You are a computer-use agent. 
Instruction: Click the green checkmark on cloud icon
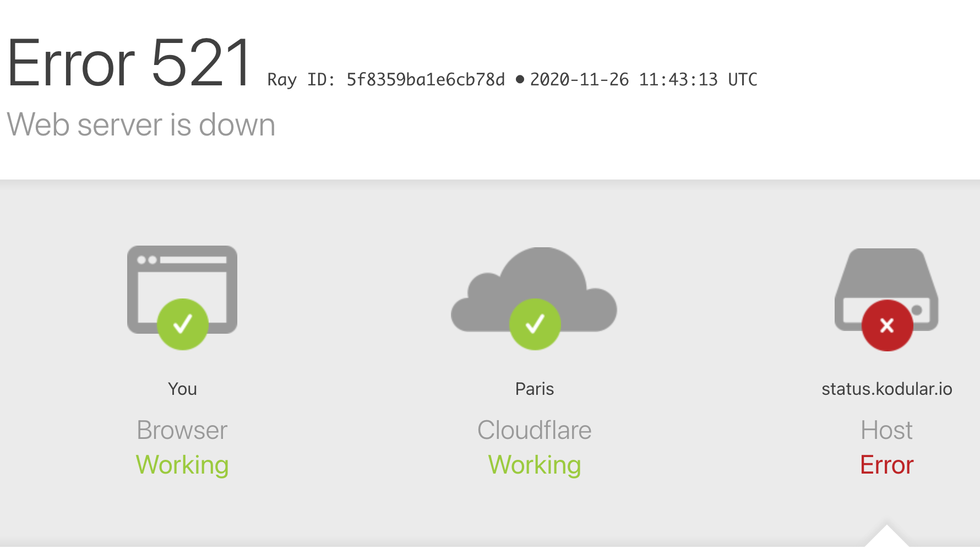(x=535, y=324)
